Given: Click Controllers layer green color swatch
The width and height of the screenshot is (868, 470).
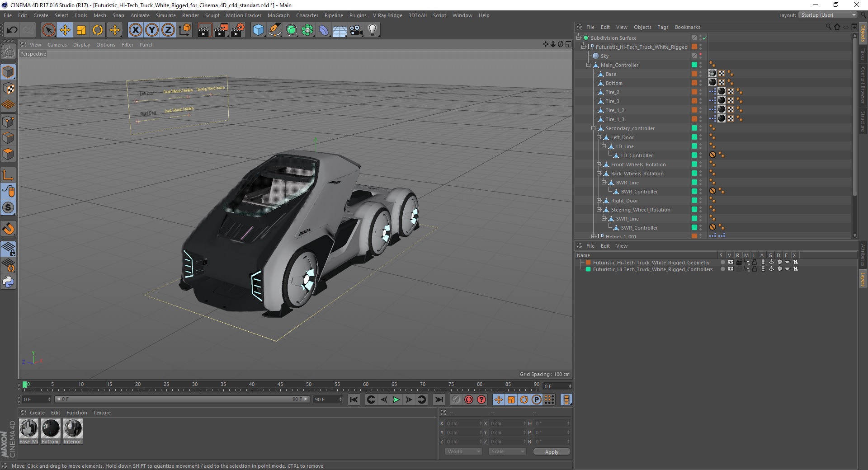Looking at the screenshot, I should click(588, 269).
